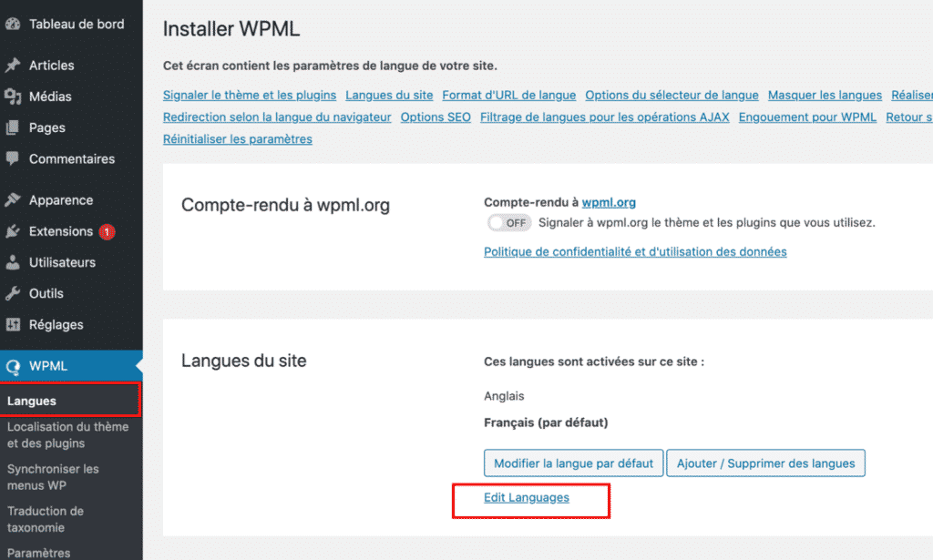The image size is (933, 560).
Task: Click the Extensions plugin icon
Action: click(13, 231)
